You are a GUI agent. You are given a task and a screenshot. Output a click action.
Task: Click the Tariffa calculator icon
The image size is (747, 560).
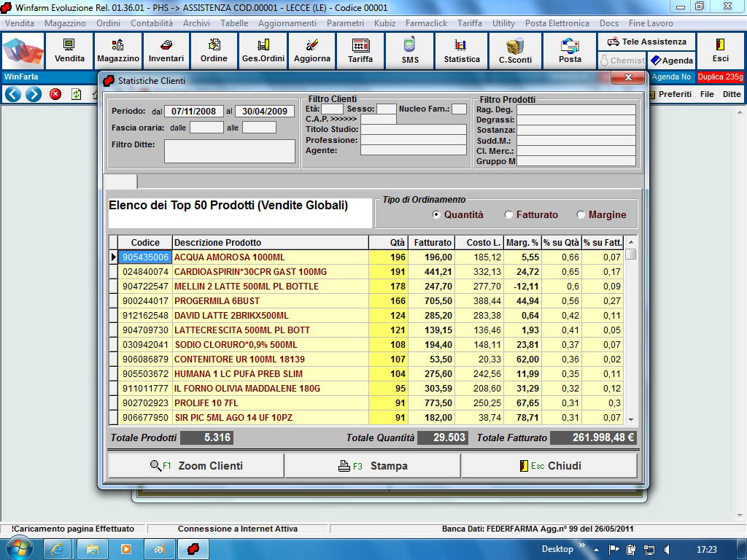pos(360,50)
